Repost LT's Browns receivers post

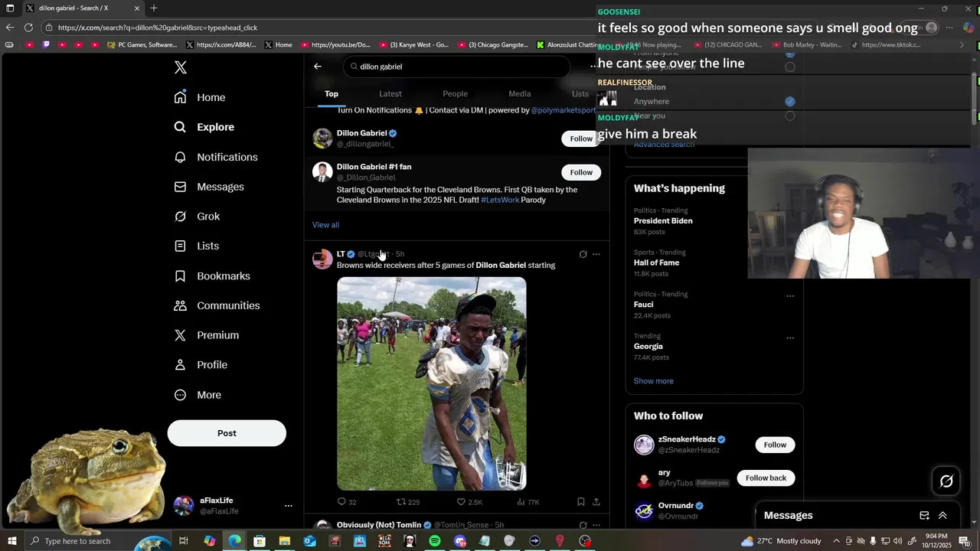tap(408, 502)
